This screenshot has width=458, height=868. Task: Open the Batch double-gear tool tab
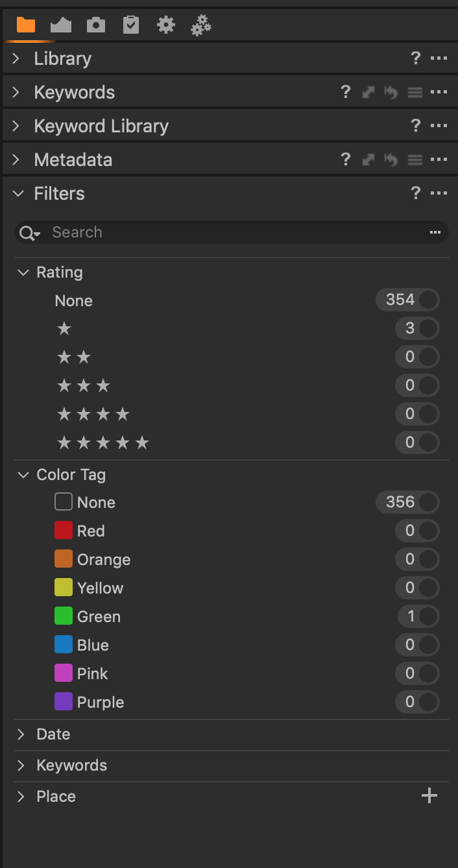pyautogui.click(x=201, y=25)
